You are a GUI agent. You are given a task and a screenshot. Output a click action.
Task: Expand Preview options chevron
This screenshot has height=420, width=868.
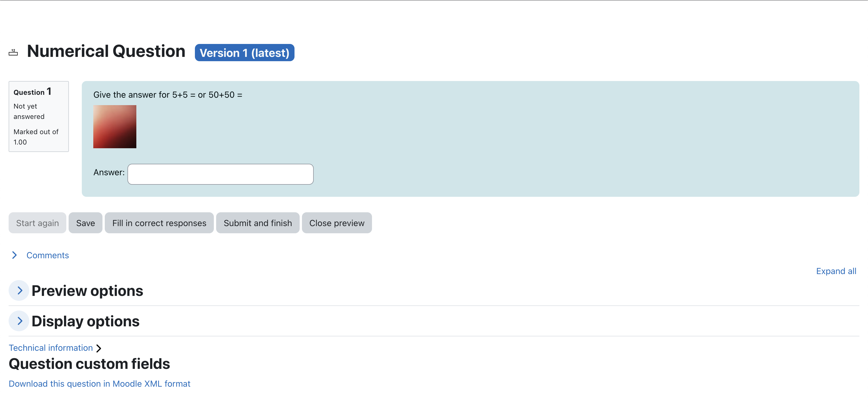pyautogui.click(x=19, y=290)
